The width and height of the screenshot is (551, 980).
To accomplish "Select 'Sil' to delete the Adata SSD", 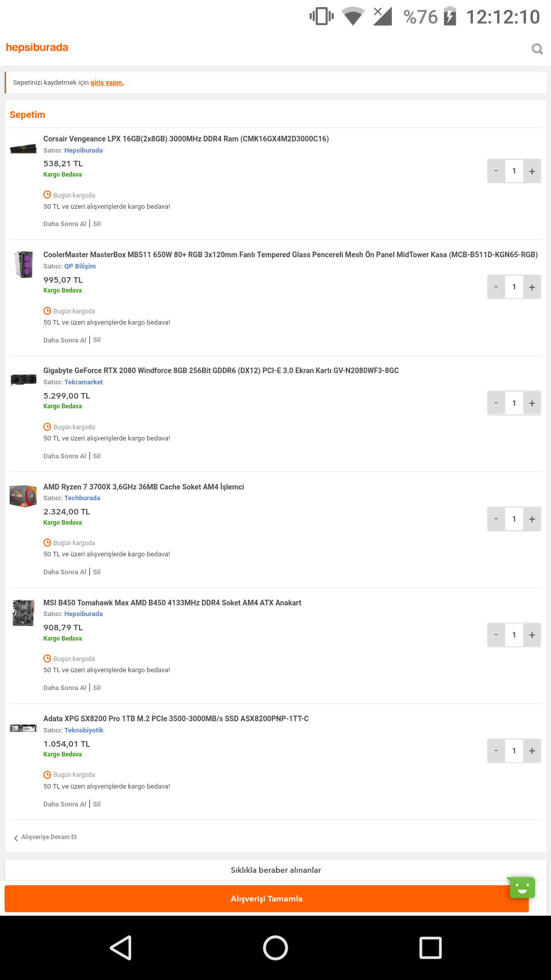I will point(96,803).
